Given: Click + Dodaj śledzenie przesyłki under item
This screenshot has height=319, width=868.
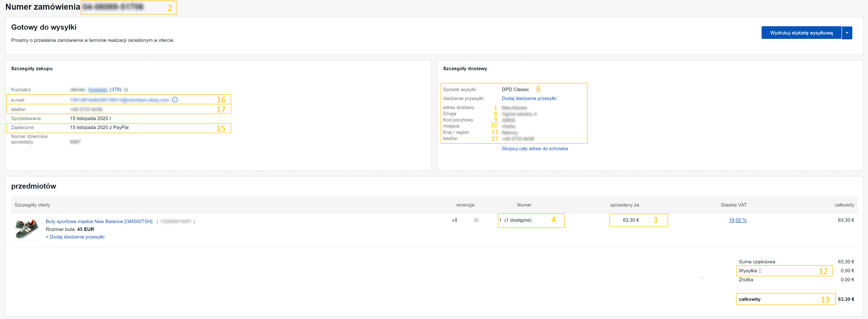Looking at the screenshot, I should click(x=75, y=237).
